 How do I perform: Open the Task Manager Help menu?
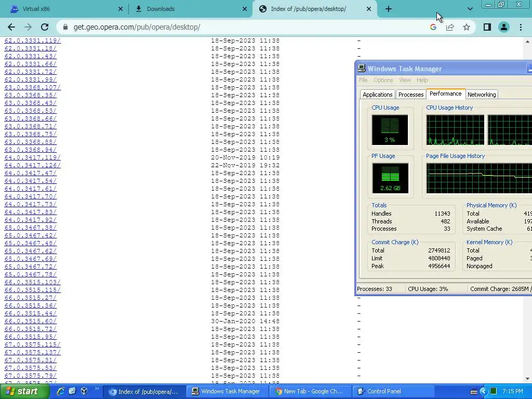pos(422,80)
